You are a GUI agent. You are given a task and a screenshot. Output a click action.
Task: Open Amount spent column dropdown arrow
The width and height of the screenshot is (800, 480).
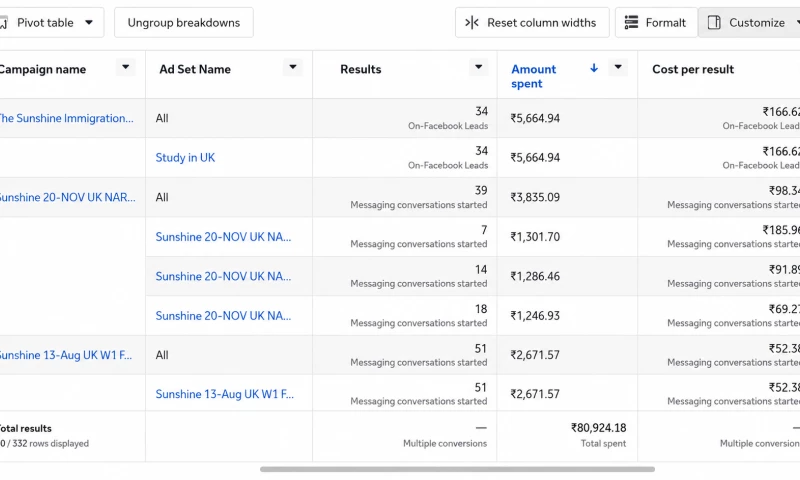[x=618, y=67]
